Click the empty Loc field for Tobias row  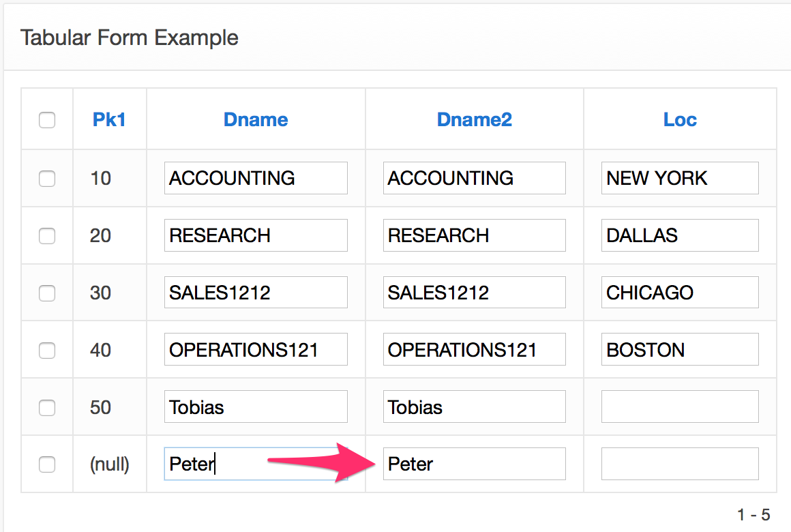point(679,407)
